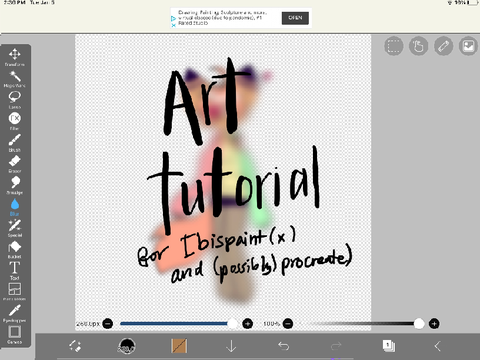Open the Filter (FX) tool
Screen dimensions: 480x360
[x=15, y=121]
